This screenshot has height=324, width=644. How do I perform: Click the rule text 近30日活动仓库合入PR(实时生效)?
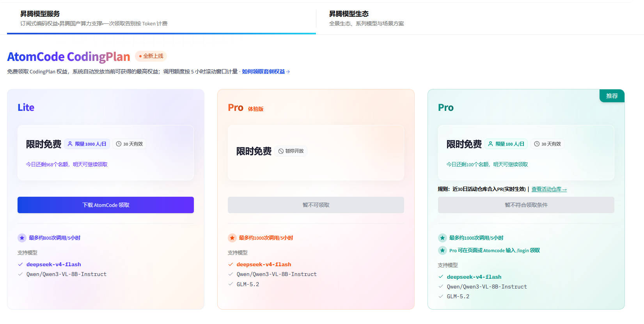489,189
